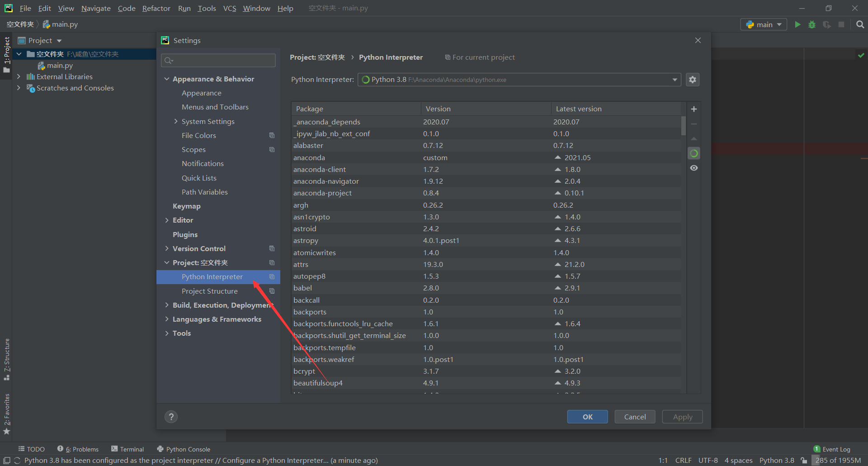Open the Terminal tool window
Viewport: 868px width, 466px height.
point(127,449)
